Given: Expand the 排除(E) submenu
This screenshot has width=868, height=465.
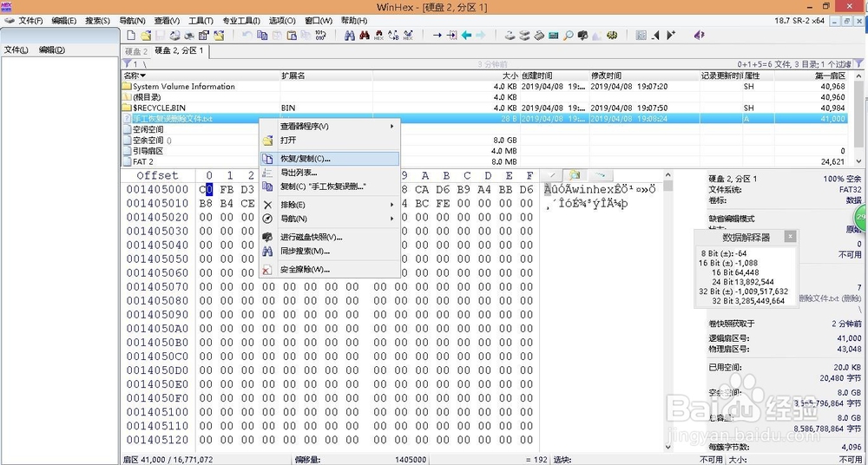Looking at the screenshot, I should click(330, 204).
